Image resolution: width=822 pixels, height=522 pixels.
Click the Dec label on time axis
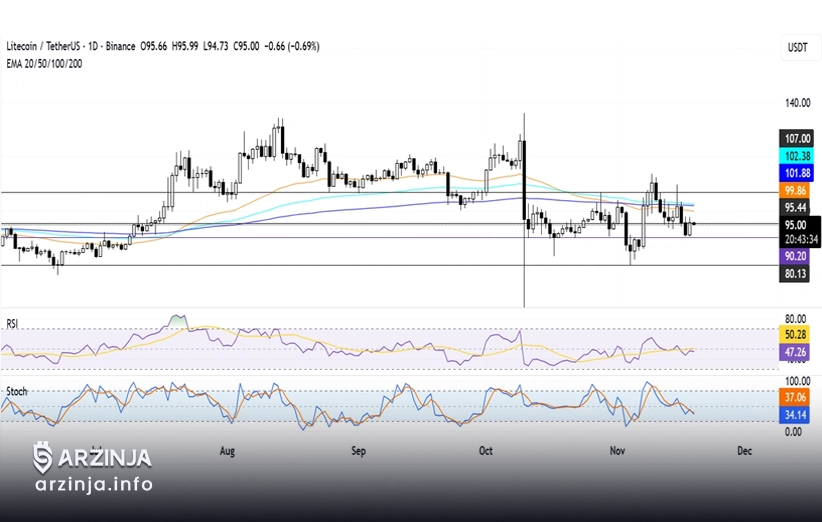point(744,451)
